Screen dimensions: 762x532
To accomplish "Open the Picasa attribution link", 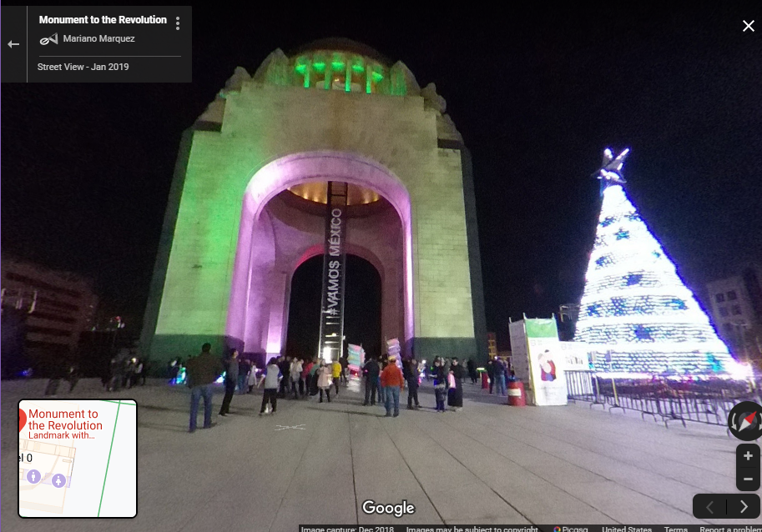I will [x=572, y=529].
